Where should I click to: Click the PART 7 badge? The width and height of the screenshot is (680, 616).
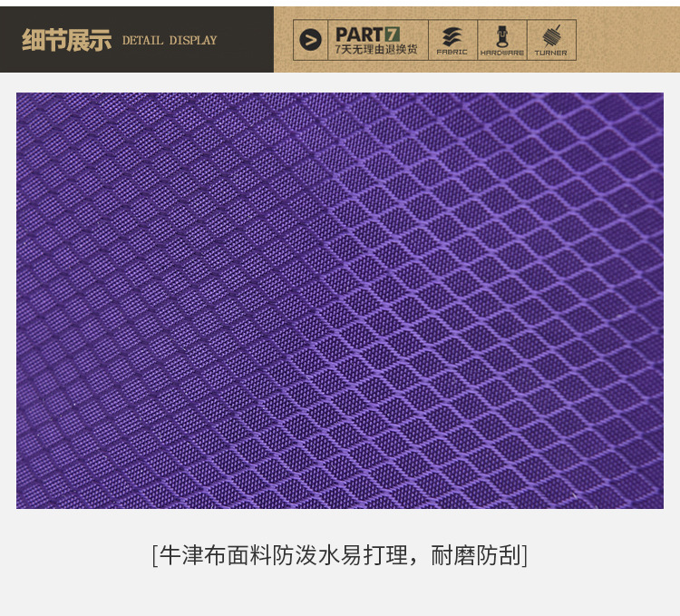(367, 34)
